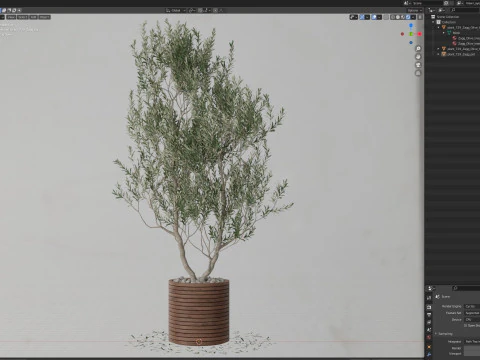The height and width of the screenshot is (360, 480).
Task: Toggle perspective/orthographic view button
Action: [418, 73]
